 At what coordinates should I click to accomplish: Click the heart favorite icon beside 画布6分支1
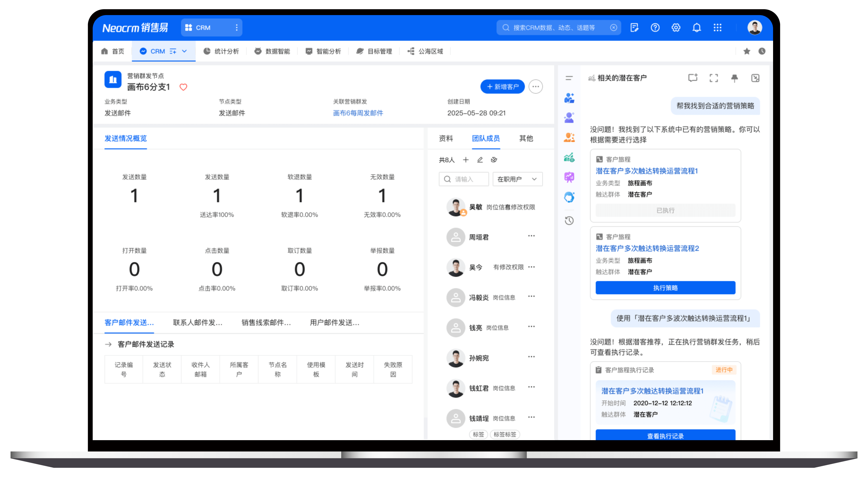183,87
